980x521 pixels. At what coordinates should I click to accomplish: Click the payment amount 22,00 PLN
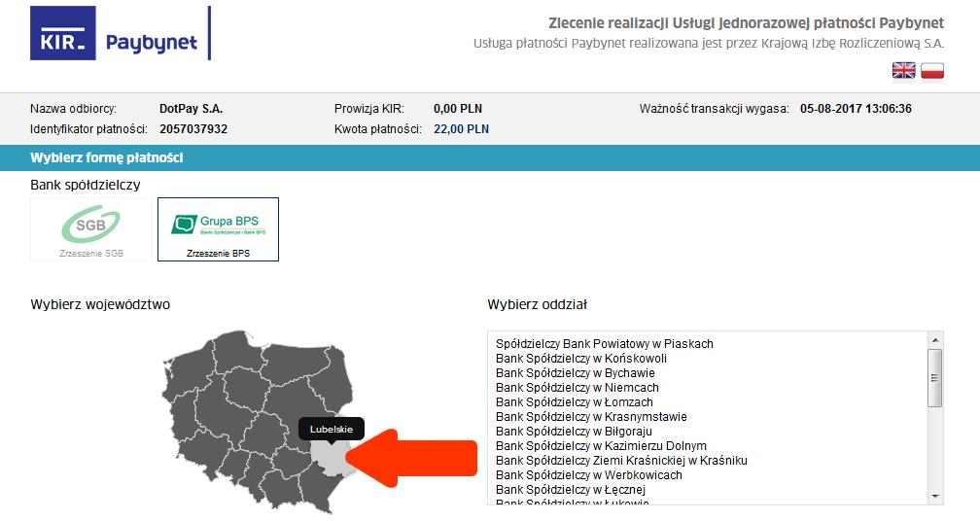click(x=461, y=129)
